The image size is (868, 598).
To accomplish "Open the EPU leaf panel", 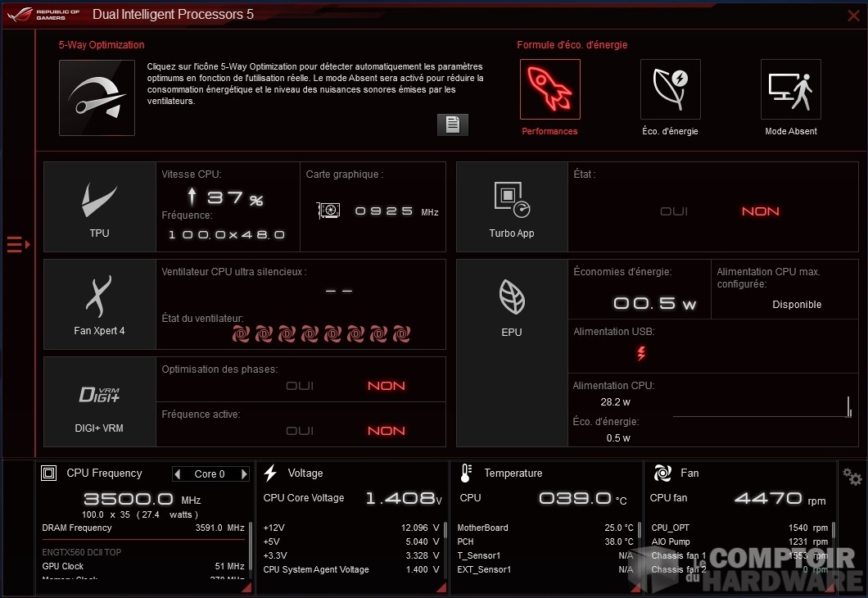I will 512,304.
